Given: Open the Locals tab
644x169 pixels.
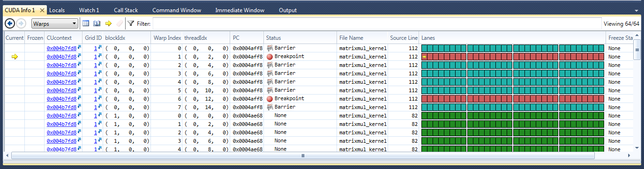Looking at the screenshot, I should [57, 10].
